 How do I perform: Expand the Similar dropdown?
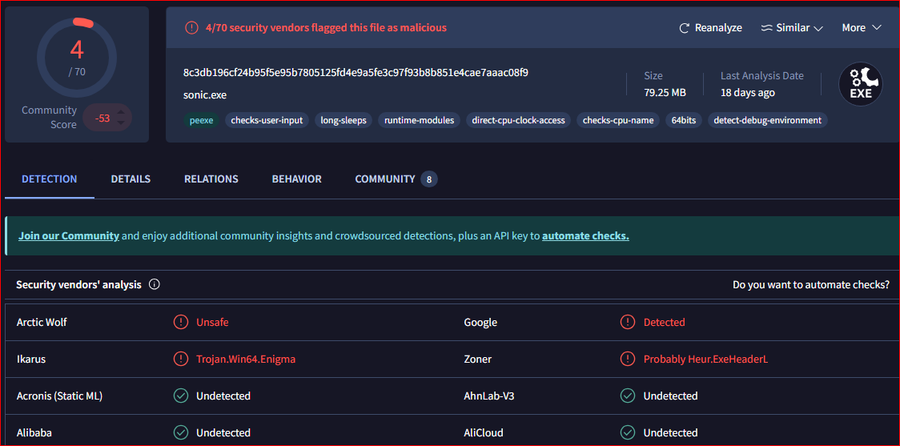point(792,28)
